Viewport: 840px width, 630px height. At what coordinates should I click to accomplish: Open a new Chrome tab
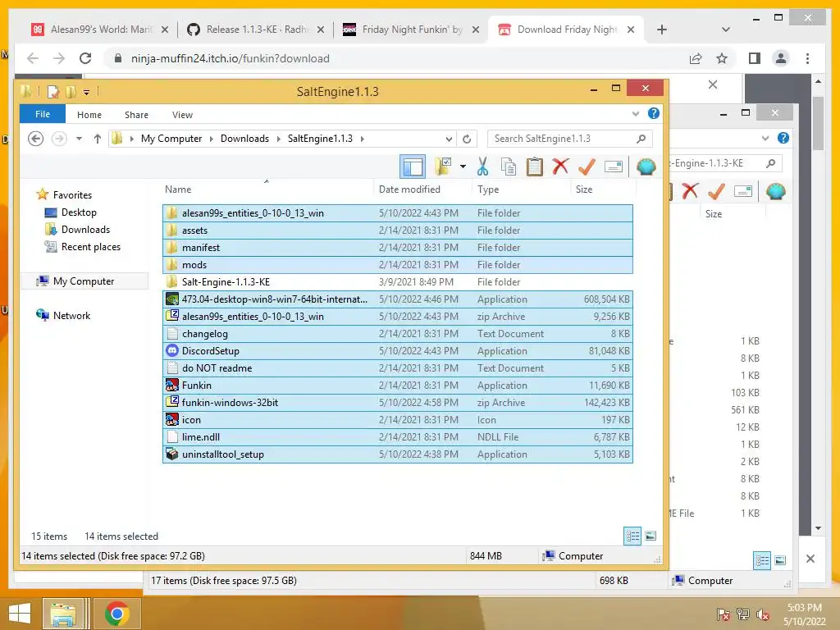(x=662, y=30)
